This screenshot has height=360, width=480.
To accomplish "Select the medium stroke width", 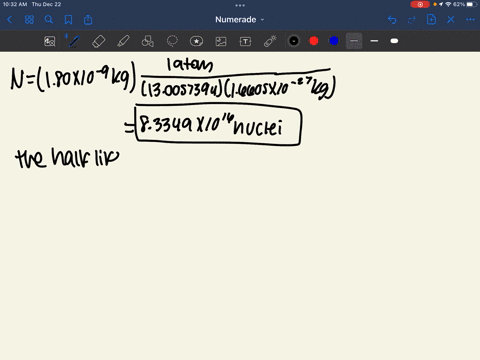I will 374,41.
